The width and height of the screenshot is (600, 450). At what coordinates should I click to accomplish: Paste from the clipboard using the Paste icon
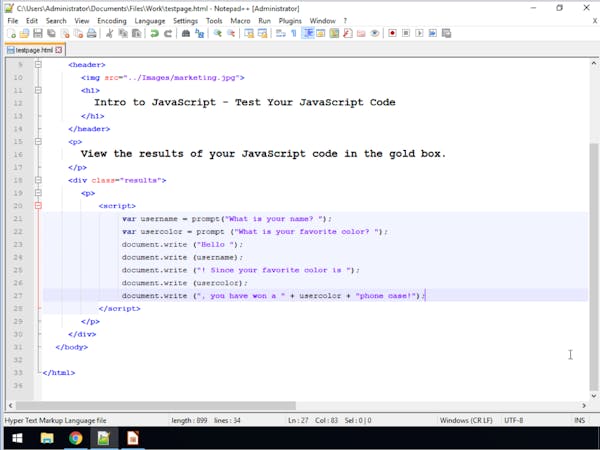point(136,34)
